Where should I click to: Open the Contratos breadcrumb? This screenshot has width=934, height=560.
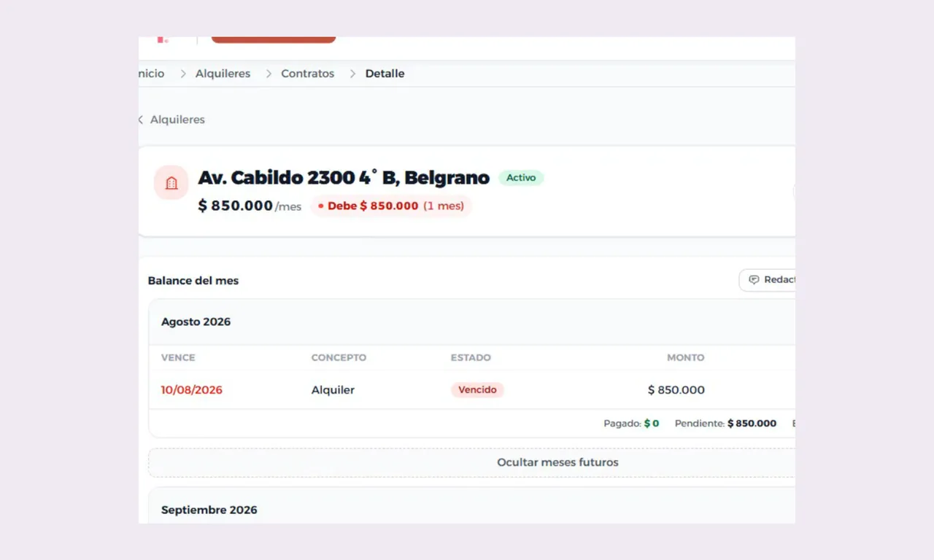tap(307, 74)
